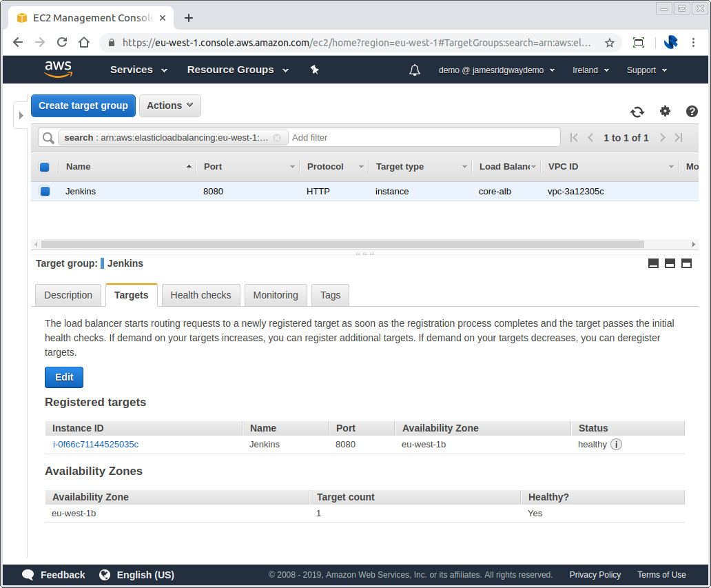Open the Protocol column sort arrow
The image size is (711, 588).
click(x=362, y=167)
